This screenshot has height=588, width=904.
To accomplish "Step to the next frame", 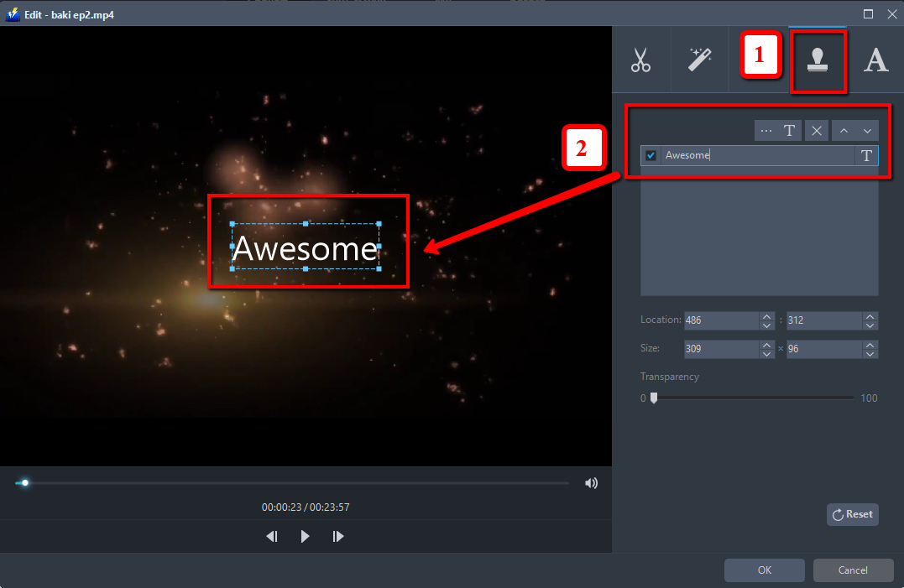I will pos(338,536).
